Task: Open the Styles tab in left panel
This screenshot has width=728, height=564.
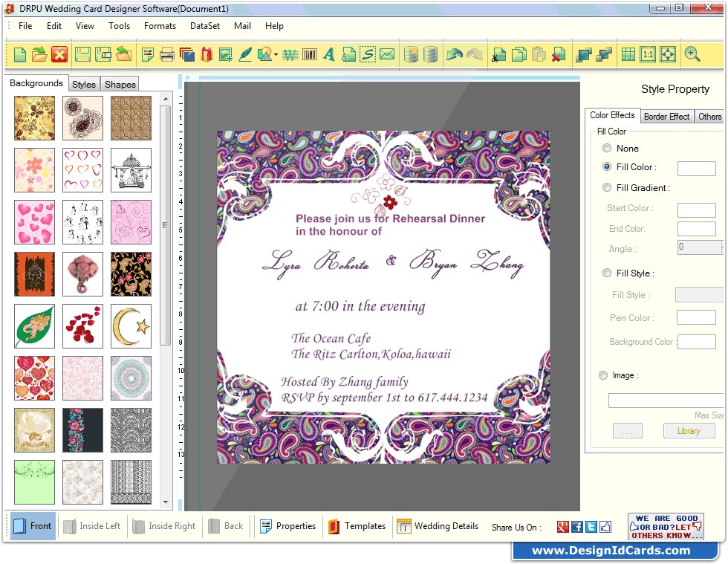Action: [84, 84]
